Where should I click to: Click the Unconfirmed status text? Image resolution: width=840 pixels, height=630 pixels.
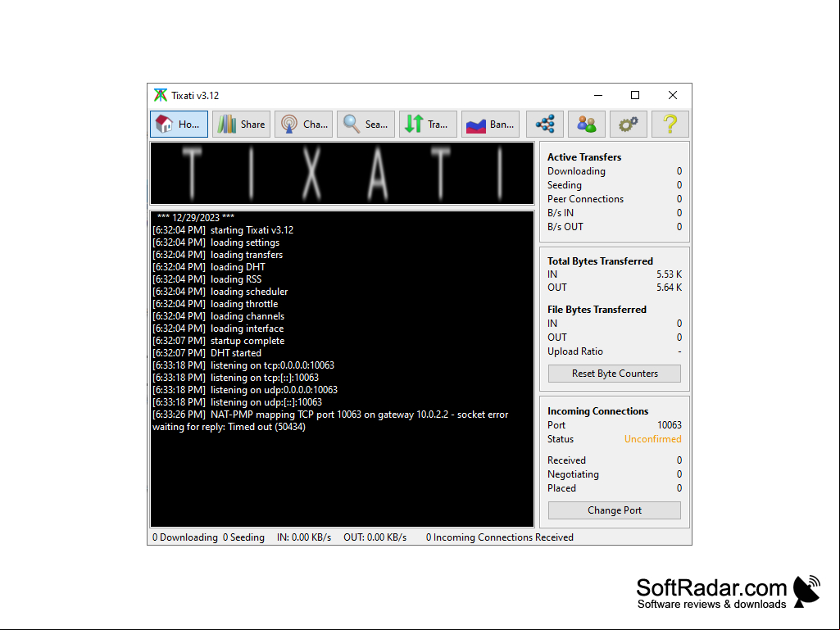click(652, 439)
